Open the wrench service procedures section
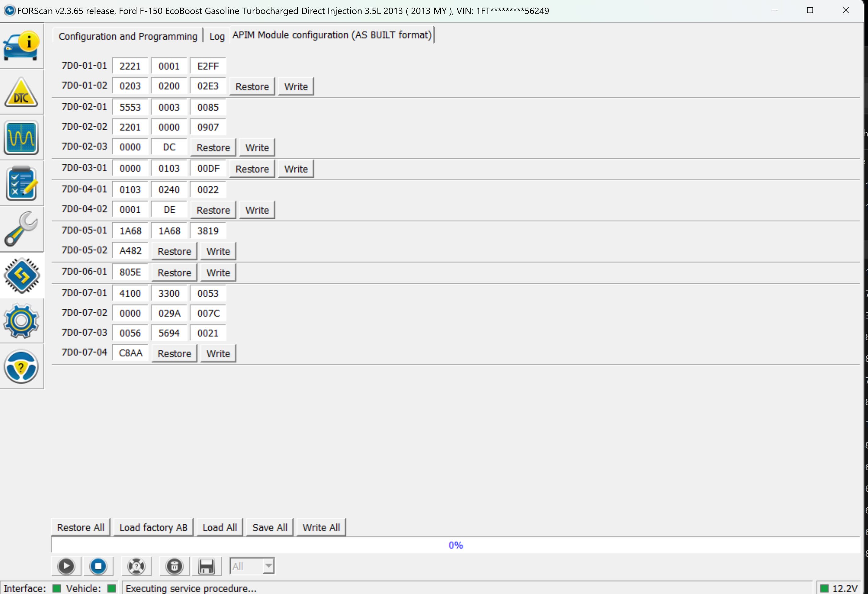Screen dimensions: 868x594 [21, 229]
